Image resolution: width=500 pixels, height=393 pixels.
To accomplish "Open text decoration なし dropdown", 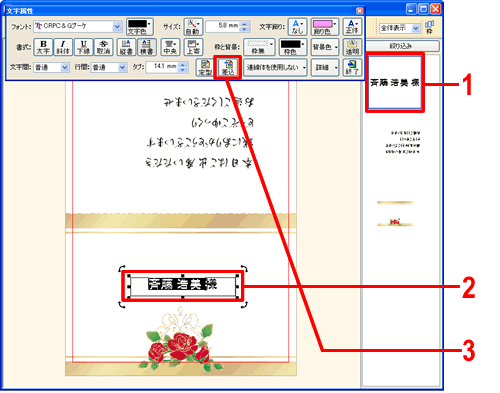I will 297,27.
